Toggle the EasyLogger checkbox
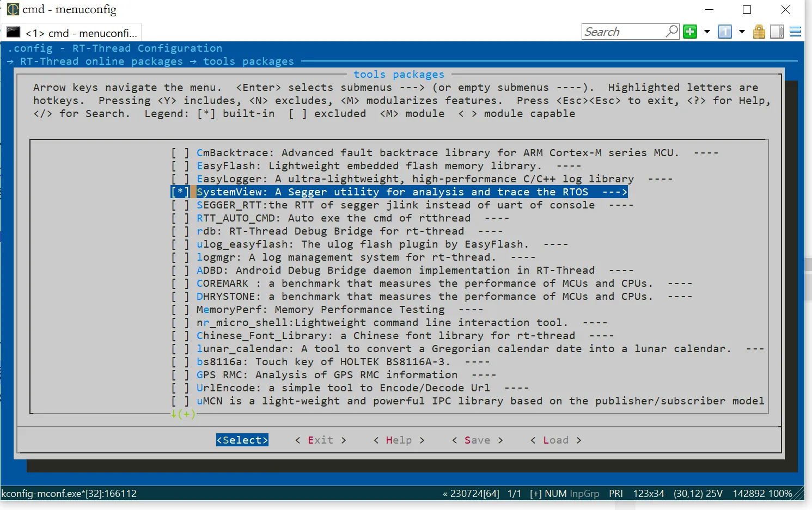 coord(180,179)
